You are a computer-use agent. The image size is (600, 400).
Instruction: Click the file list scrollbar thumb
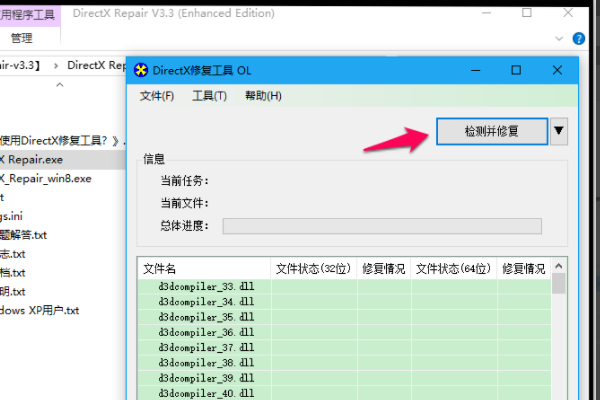click(x=559, y=284)
